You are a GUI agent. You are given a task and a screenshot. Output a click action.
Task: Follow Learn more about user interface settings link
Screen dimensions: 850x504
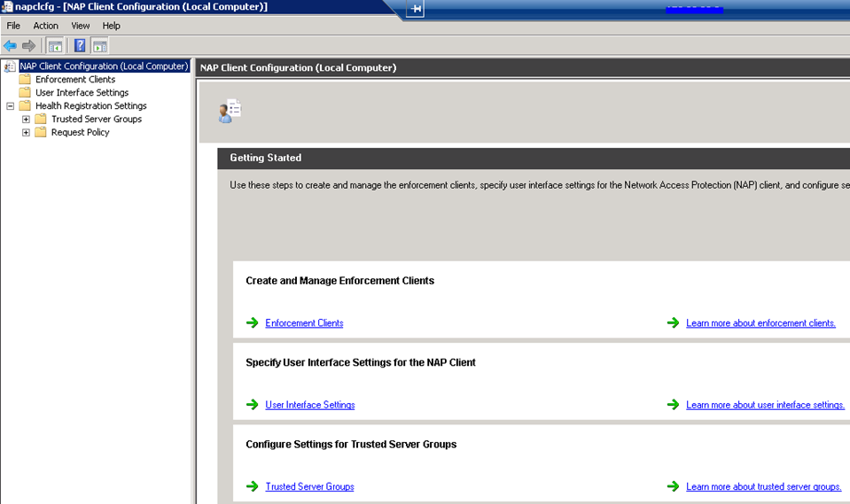[x=766, y=405]
